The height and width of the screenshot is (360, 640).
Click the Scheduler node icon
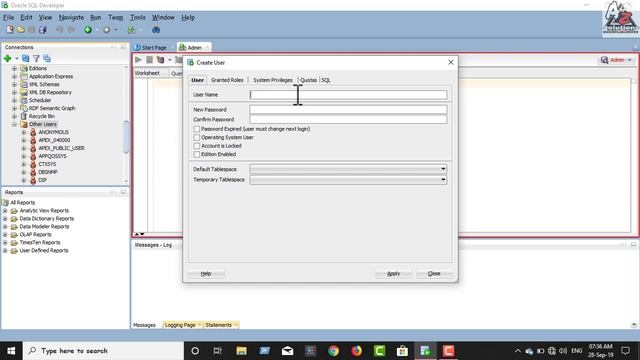tap(24, 100)
